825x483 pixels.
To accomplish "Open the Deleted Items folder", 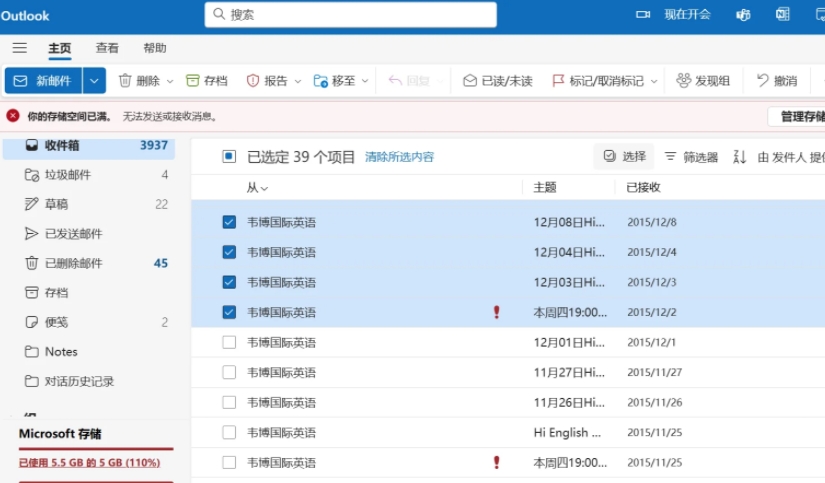I will coord(88,263).
